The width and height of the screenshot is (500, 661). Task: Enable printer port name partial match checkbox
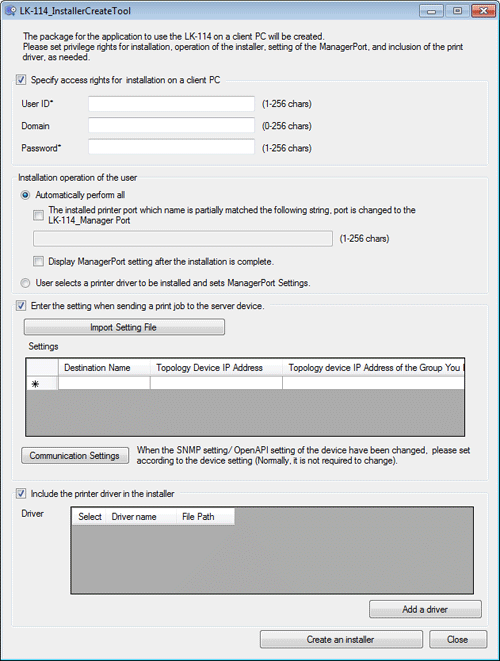point(38,215)
